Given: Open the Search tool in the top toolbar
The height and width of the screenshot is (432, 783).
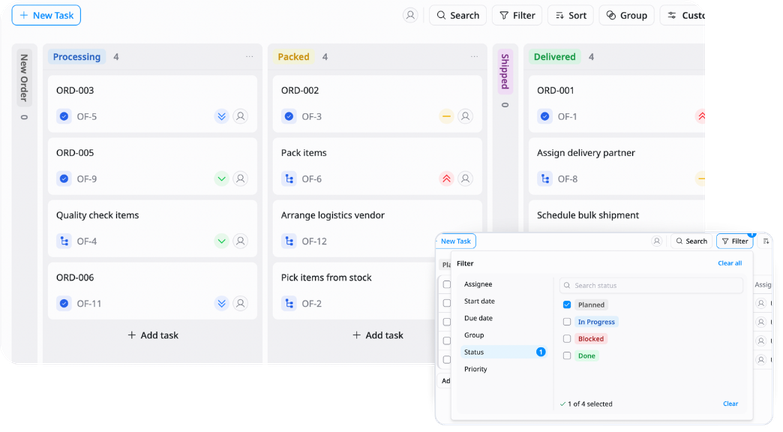Looking at the screenshot, I should coord(457,15).
